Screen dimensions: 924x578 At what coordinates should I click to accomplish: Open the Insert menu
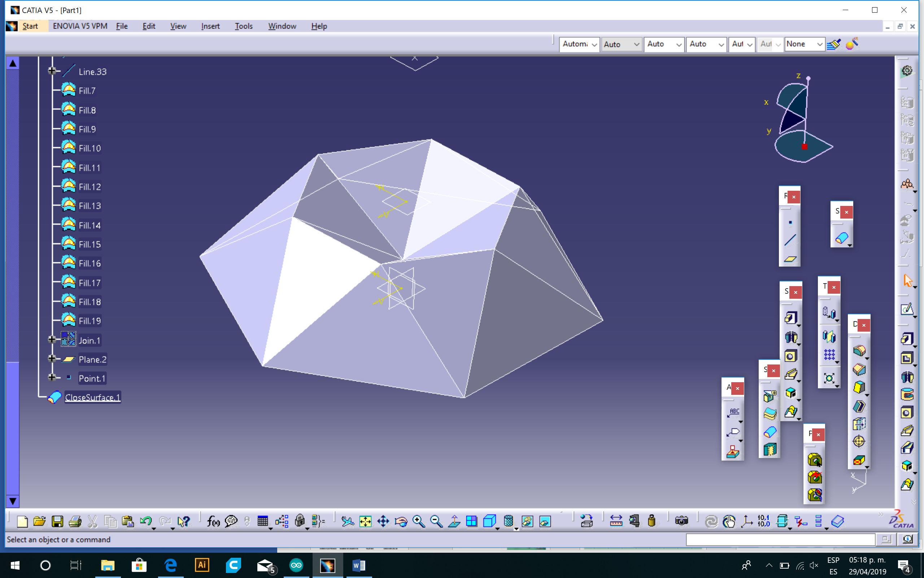click(210, 26)
